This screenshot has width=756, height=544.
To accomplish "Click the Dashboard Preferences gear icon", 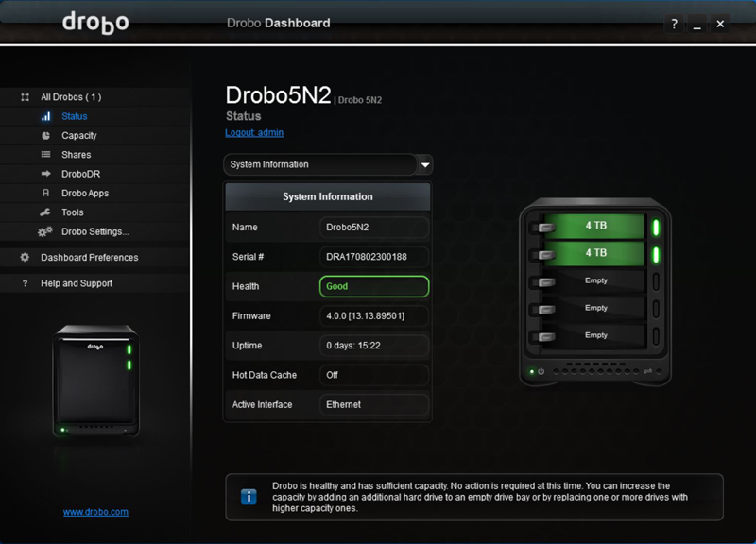I will click(x=25, y=257).
